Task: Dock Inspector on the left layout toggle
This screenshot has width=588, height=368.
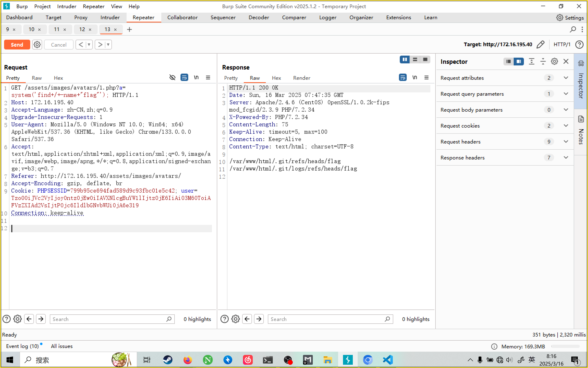Action: (509, 61)
